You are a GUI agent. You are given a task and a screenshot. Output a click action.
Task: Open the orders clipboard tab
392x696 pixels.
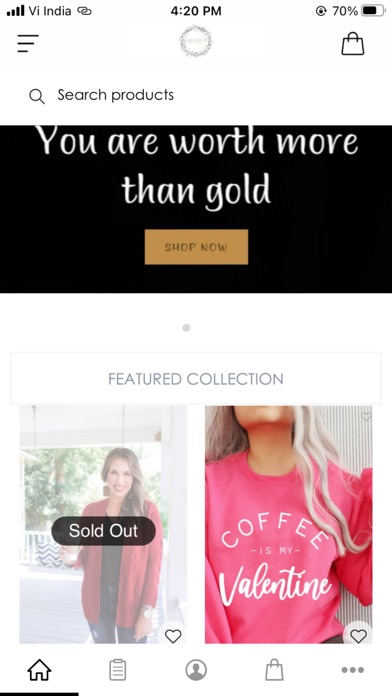[x=118, y=669]
